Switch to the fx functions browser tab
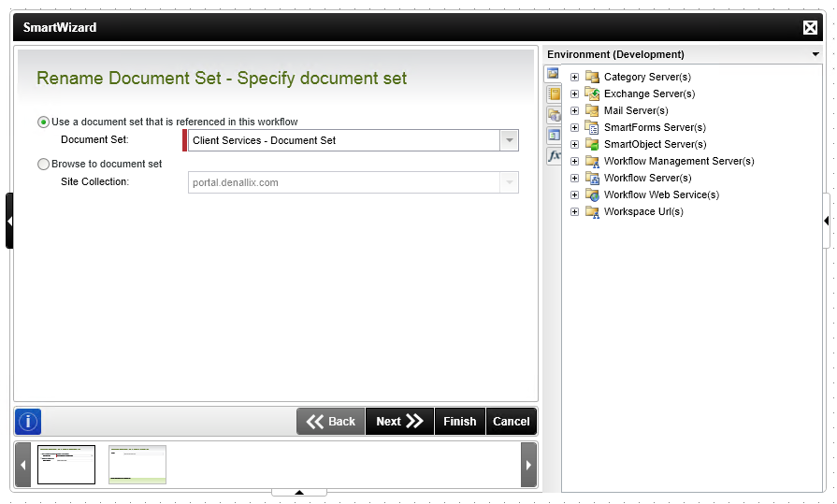 coord(554,156)
